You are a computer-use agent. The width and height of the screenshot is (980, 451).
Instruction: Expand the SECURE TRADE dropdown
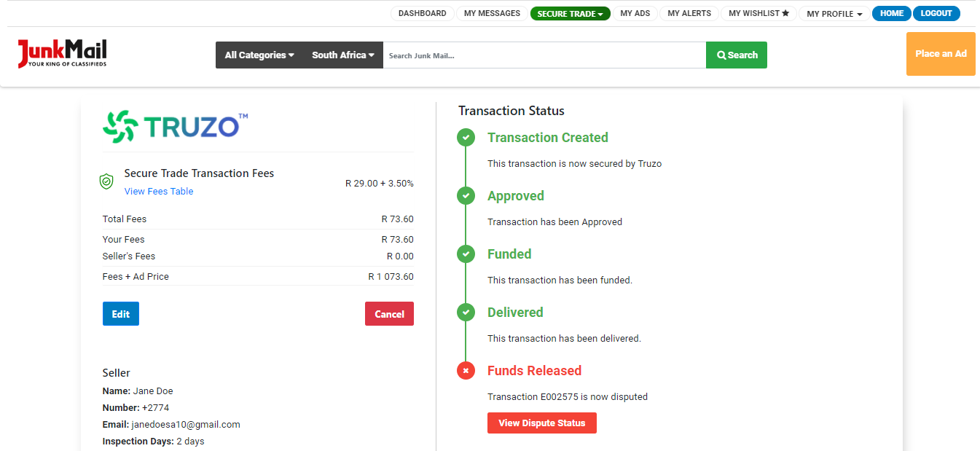click(571, 13)
